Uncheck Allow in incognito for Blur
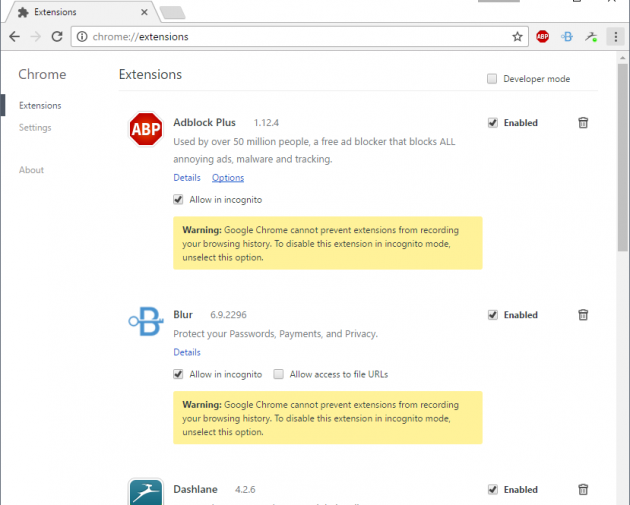 [178, 374]
